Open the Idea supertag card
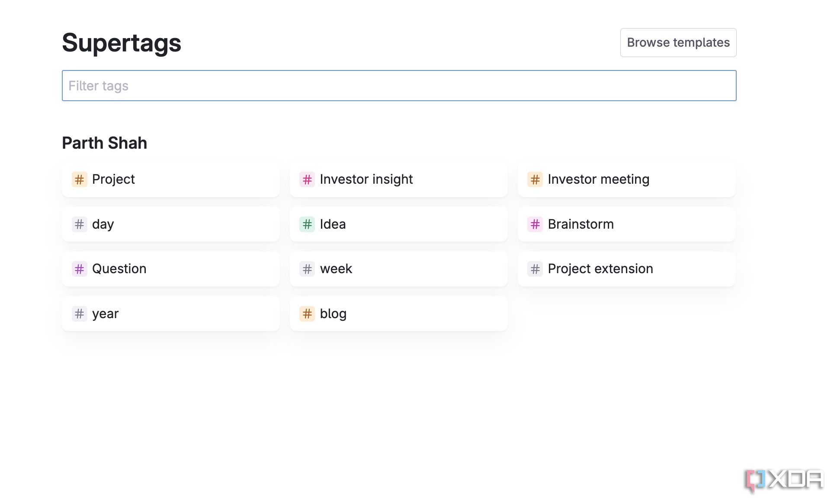This screenshot has width=834, height=504. 398,224
